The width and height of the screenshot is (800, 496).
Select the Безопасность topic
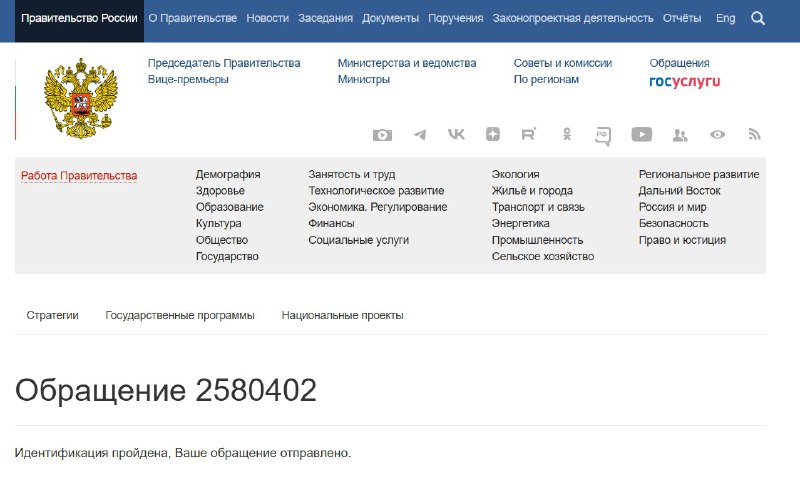coord(673,224)
